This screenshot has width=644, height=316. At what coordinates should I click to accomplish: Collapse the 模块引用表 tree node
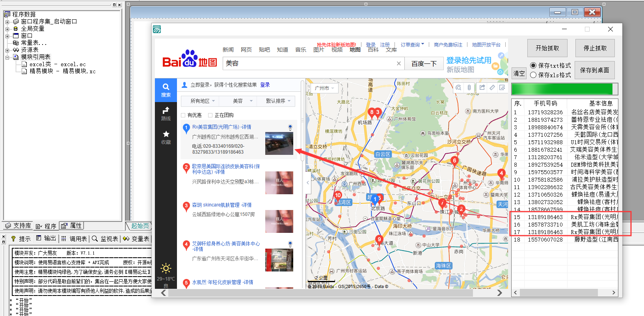click(7, 57)
